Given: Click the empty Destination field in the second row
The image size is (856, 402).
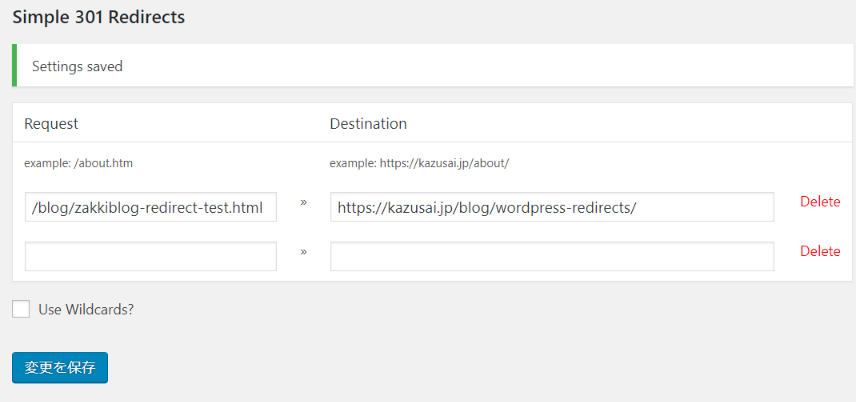Looking at the screenshot, I should point(551,256).
